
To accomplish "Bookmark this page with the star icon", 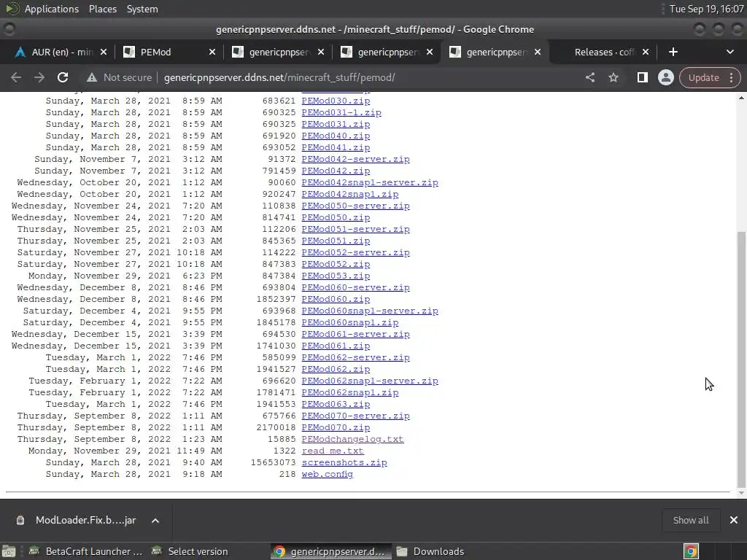I will pos(613,77).
